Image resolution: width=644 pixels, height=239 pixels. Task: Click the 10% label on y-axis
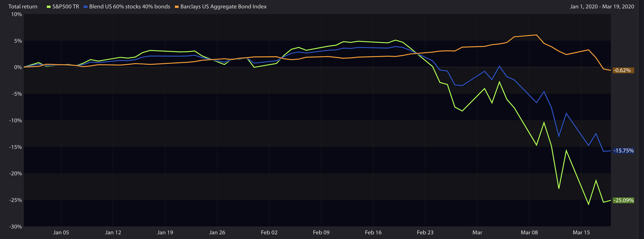coord(17,14)
